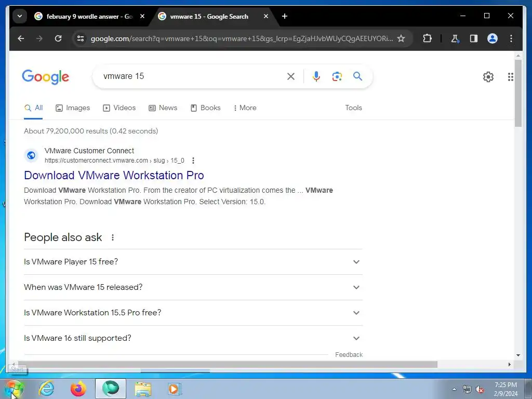The image size is (532, 399).
Task: Click the VMware Customer Connect site name
Action: pos(89,151)
